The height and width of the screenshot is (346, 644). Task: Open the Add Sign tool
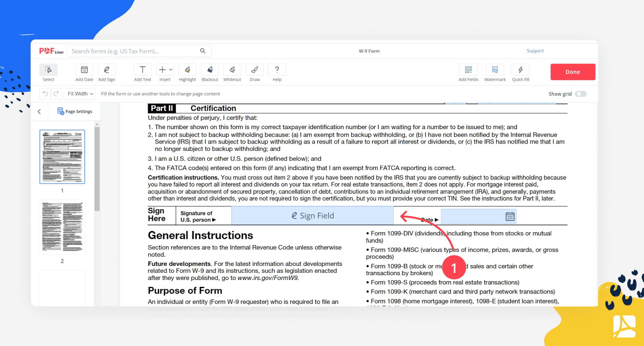[x=107, y=70]
